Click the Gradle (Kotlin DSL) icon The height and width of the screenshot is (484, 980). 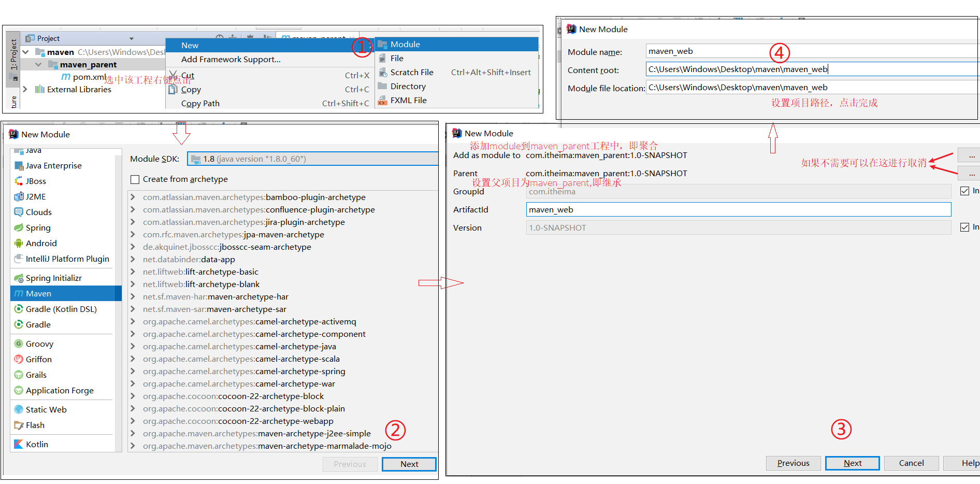(x=19, y=309)
